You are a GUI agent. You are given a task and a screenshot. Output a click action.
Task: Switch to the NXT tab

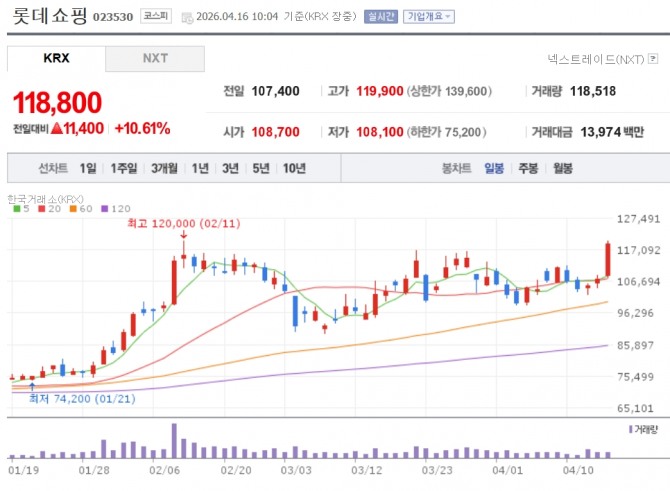(155, 58)
